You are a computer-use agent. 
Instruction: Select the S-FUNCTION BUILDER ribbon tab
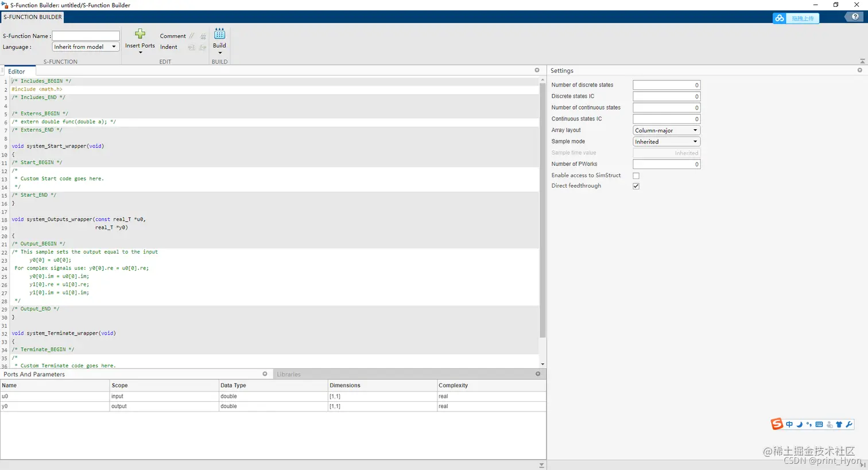tap(33, 17)
